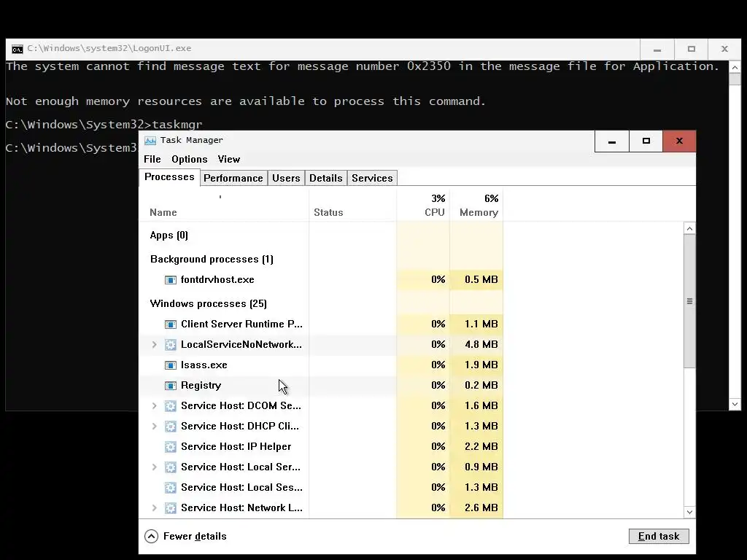This screenshot has height=560, width=747.
Task: Click the Windows processes (25) header
Action: [208, 304]
